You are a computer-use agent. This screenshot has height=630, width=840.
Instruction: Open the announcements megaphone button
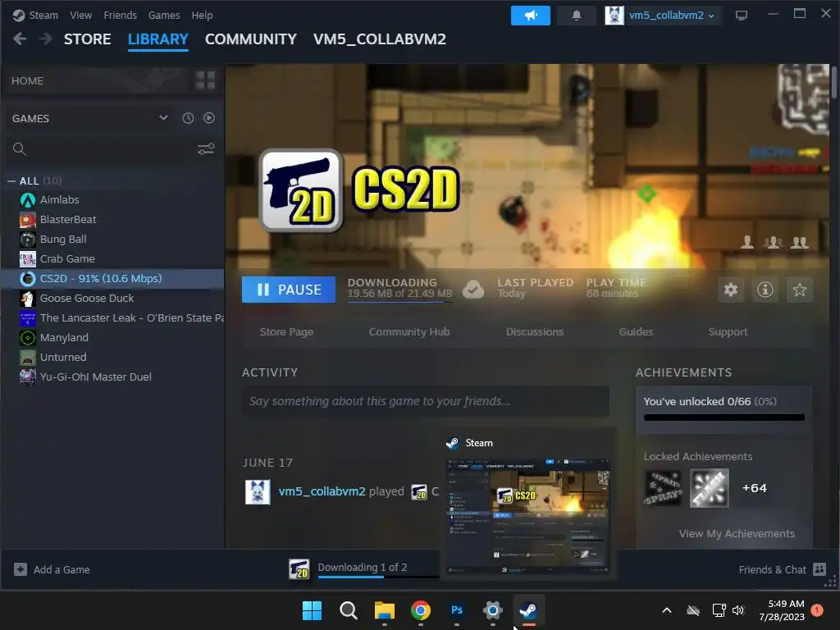[531, 16]
